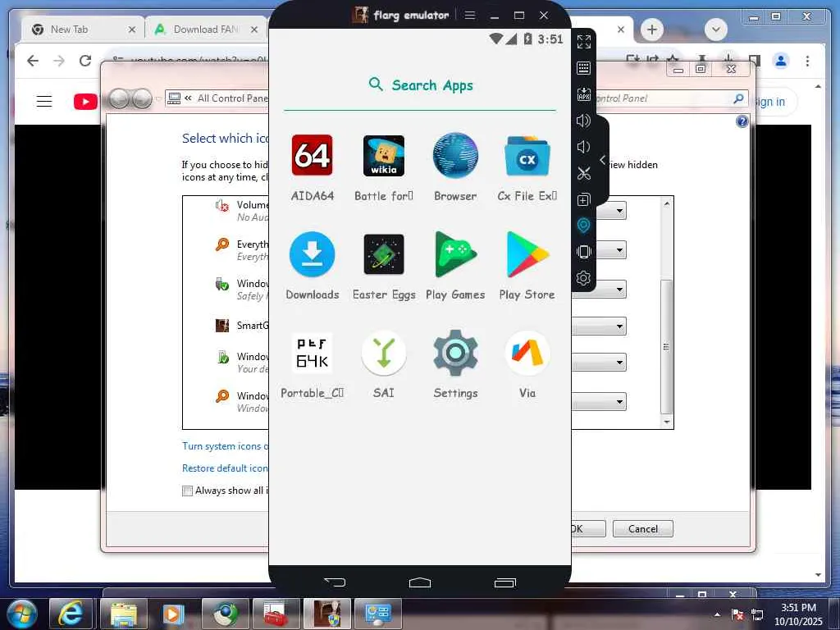Close the New Tab browser tab
Viewport: 840px width, 630px height.
pos(132,30)
